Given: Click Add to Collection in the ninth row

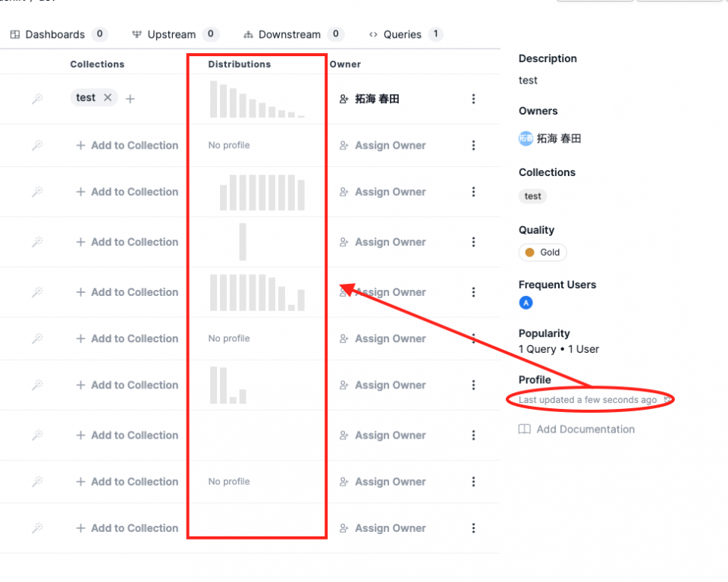Looking at the screenshot, I should click(127, 482).
